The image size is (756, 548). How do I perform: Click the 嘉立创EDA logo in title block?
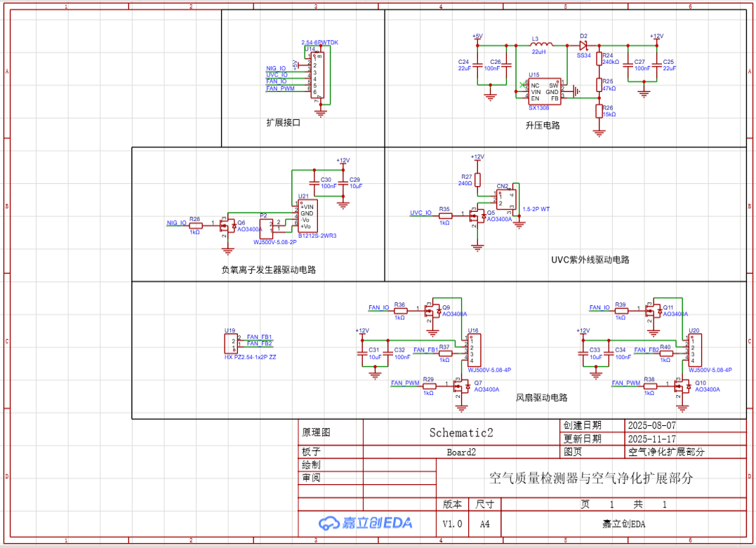[365, 523]
